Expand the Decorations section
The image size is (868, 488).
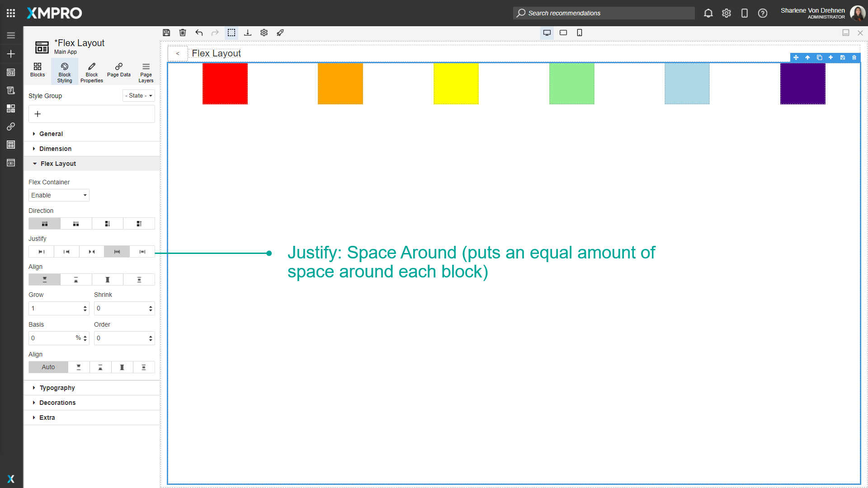[x=57, y=403]
